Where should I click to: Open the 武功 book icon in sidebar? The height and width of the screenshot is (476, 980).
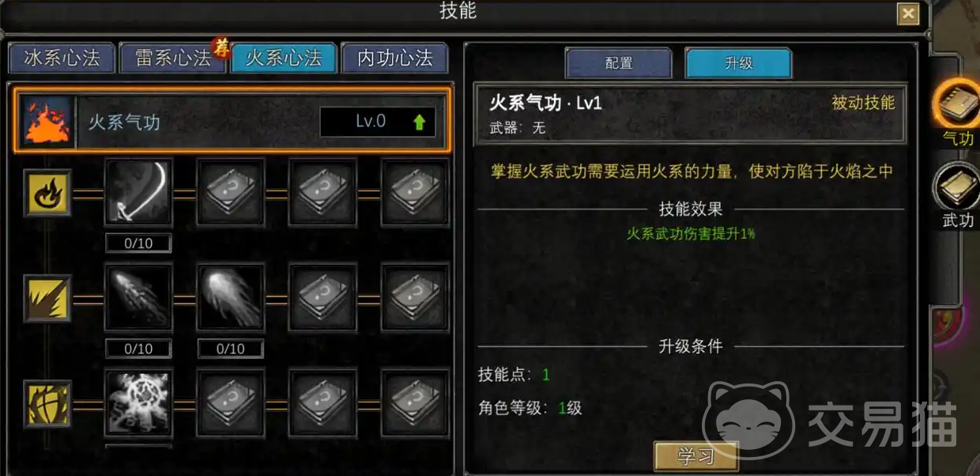[x=957, y=187]
